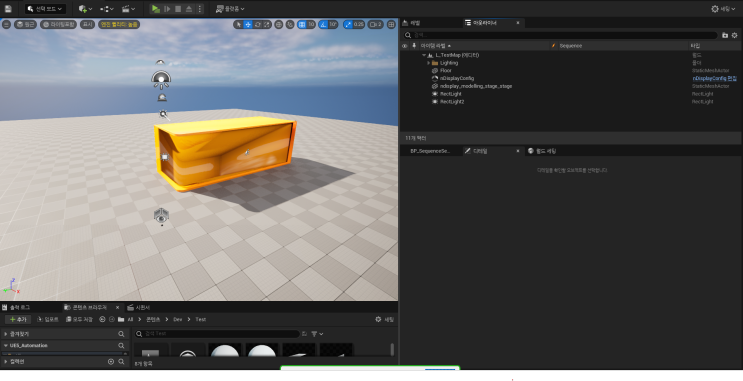743x381 pixels.
Task: Toggle the Outliner pin column header
Action: coord(414,46)
